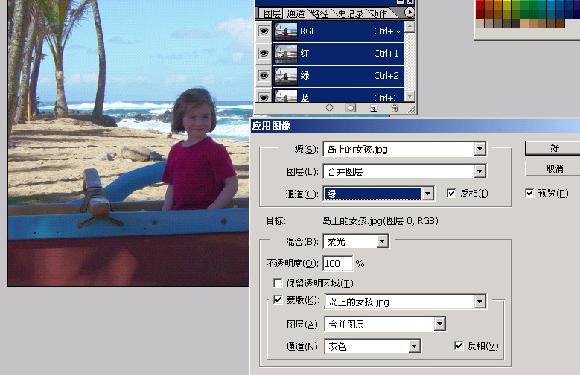Toggle visibility of the green channel

click(264, 76)
